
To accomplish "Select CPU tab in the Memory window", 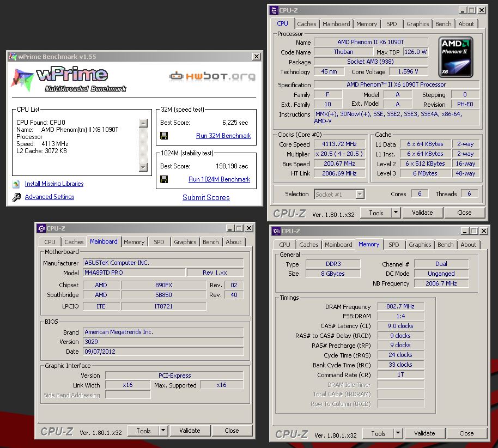I will click(x=284, y=245).
